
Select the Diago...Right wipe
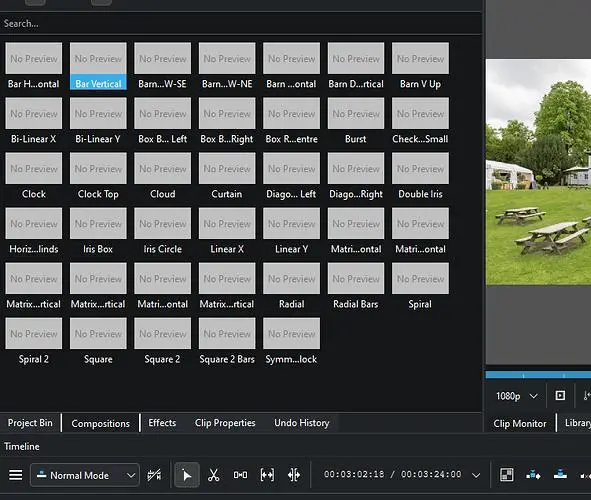tap(356, 176)
